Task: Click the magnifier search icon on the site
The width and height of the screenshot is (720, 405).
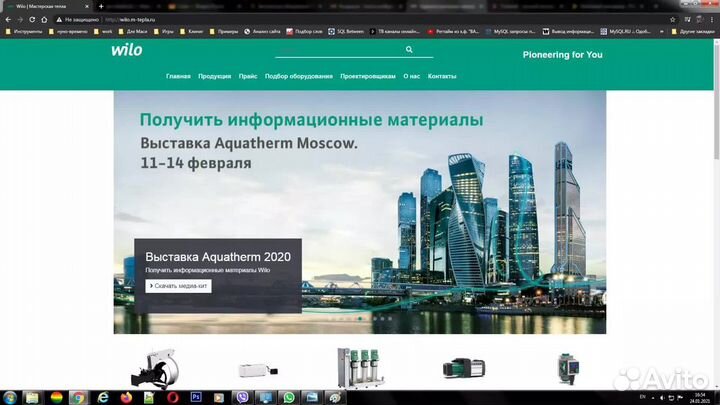Action: coord(409,49)
